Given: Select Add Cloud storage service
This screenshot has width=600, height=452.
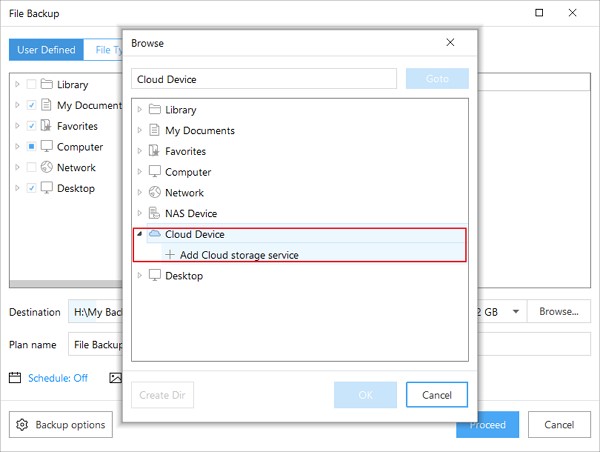Looking at the screenshot, I should [239, 255].
